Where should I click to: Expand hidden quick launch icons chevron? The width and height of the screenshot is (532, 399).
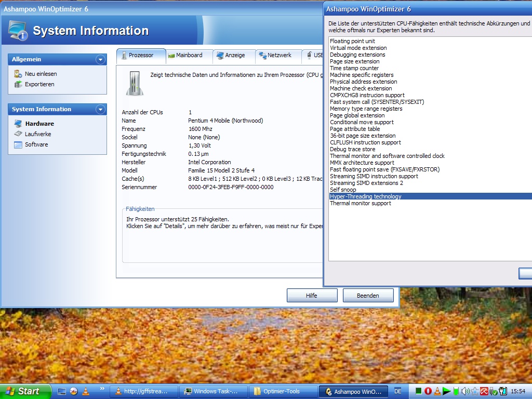(101, 388)
